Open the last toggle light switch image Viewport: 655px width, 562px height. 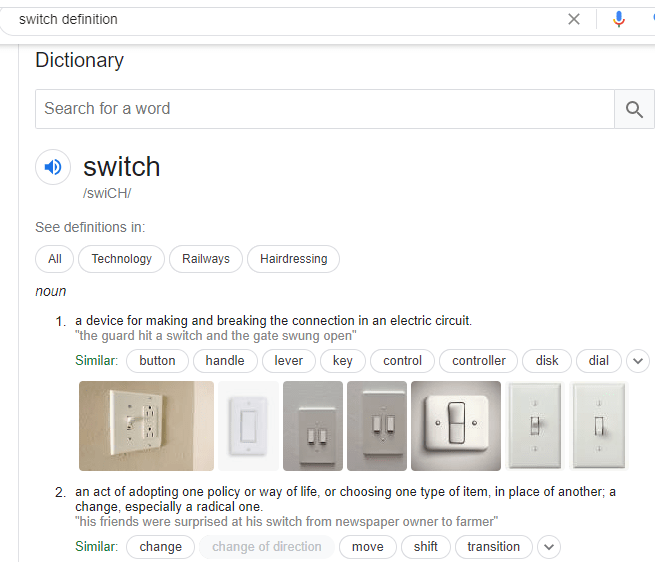coord(599,425)
